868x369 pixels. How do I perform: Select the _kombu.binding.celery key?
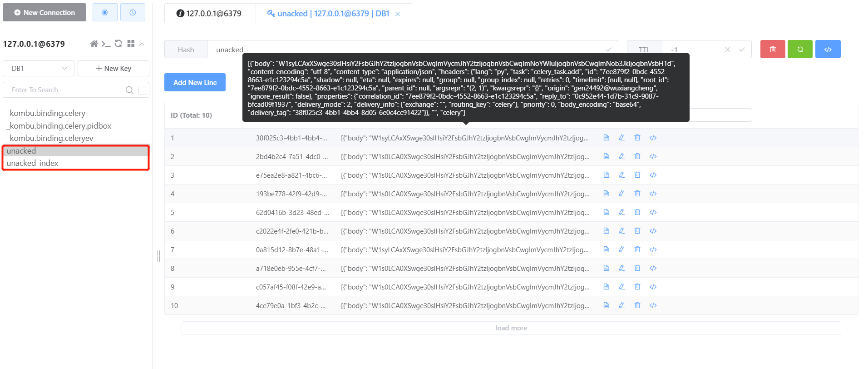pyautogui.click(x=46, y=113)
